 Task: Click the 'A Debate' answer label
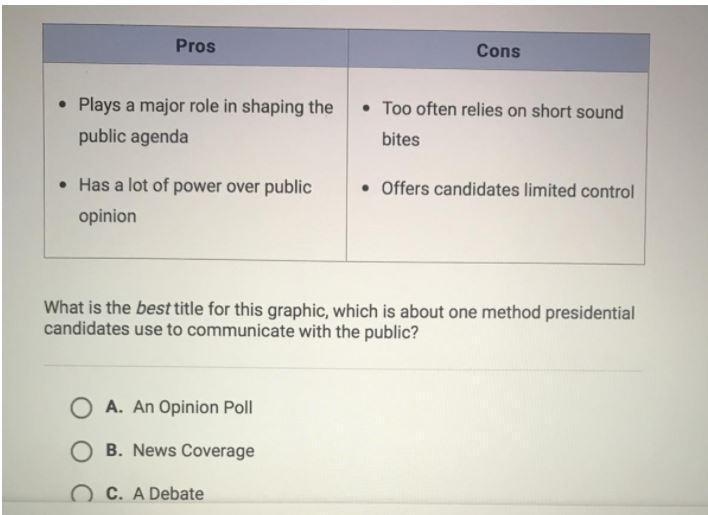168,493
